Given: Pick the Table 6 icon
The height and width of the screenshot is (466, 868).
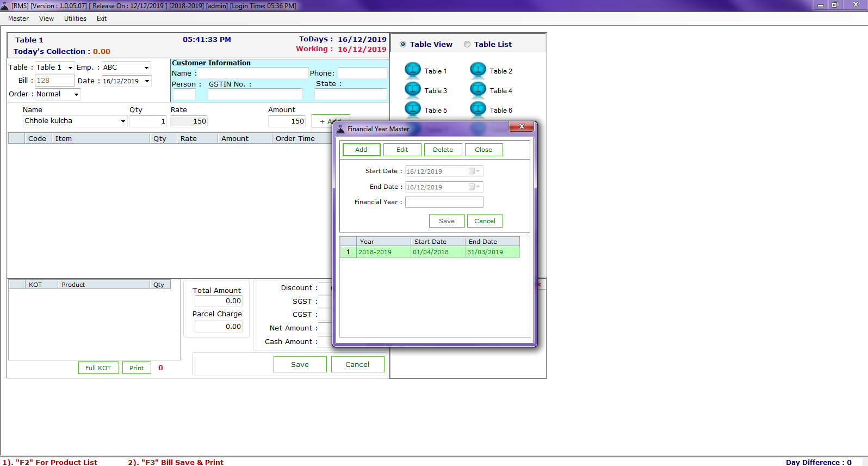Looking at the screenshot, I should 478,109.
